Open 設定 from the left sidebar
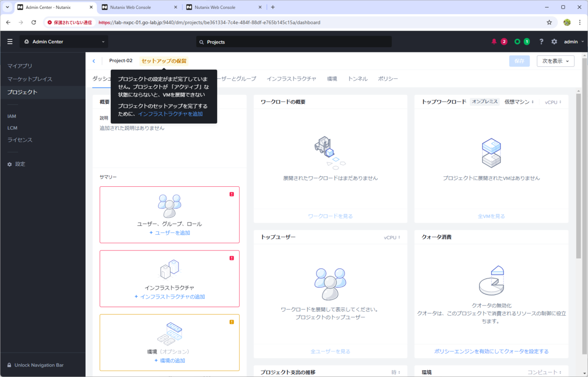 [x=21, y=164]
